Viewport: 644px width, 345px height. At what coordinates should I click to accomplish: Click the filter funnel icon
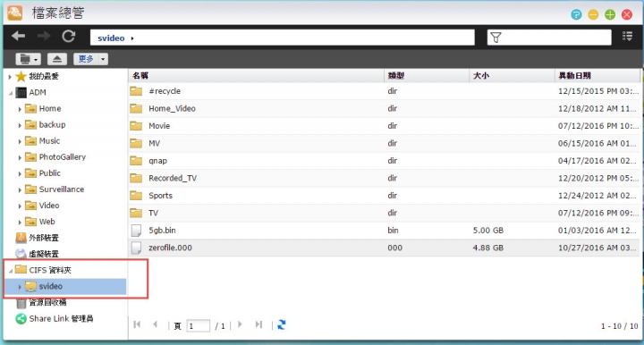496,38
